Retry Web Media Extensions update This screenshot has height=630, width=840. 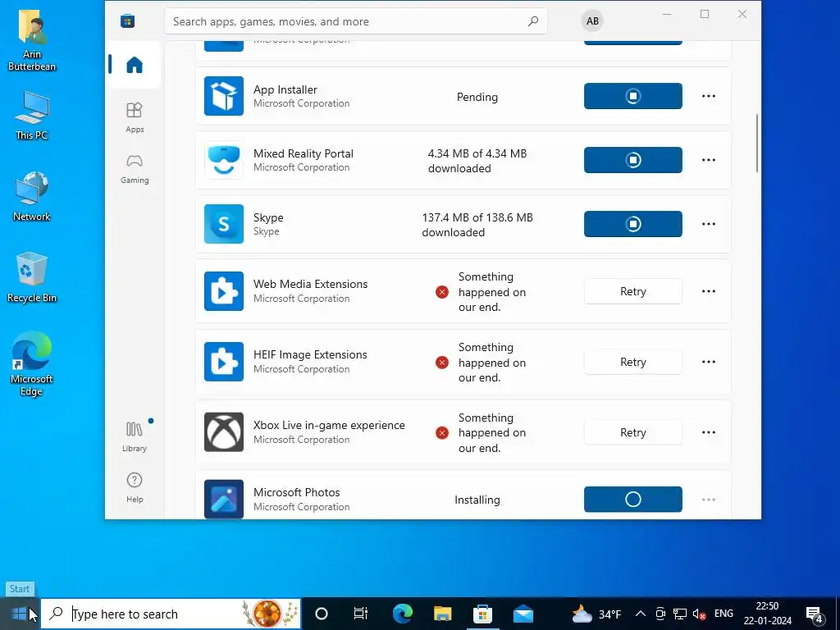(632, 291)
